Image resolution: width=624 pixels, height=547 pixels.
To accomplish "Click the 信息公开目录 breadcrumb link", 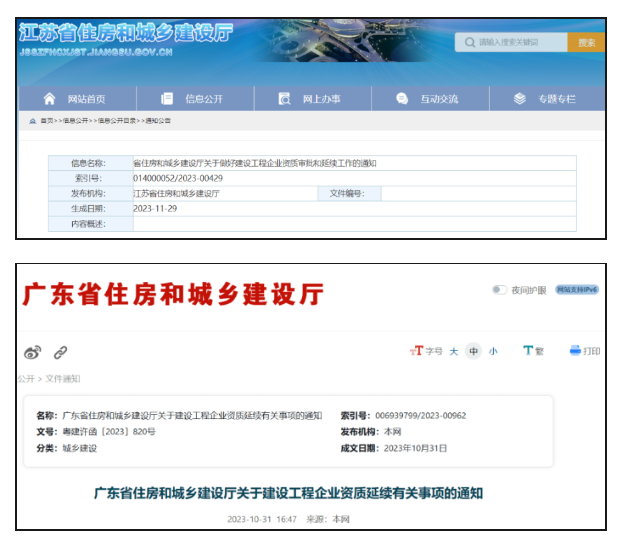I will click(117, 121).
